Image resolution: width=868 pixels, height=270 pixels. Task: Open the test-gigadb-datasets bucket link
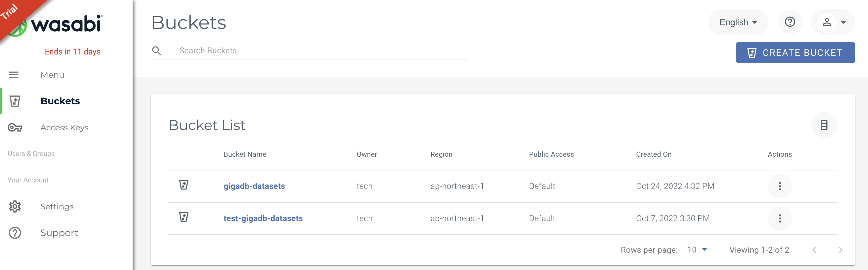coord(263,218)
